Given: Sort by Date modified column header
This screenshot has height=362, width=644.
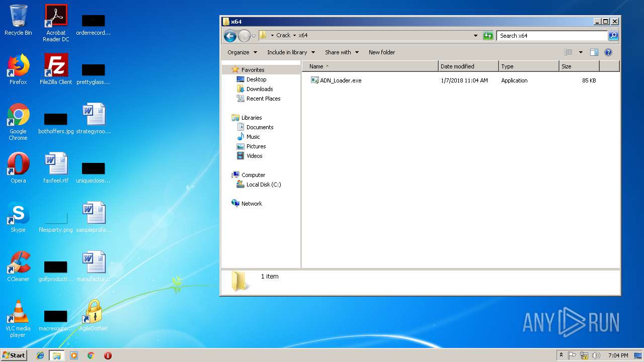Looking at the screenshot, I should (468, 66).
